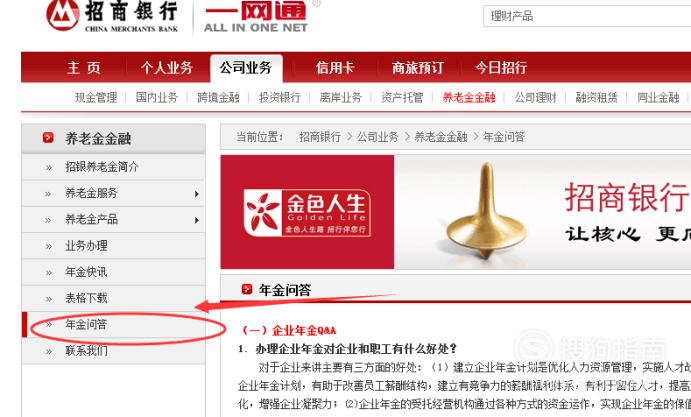Open the 信用卡 tab
The width and height of the screenshot is (691, 417).
pos(335,67)
